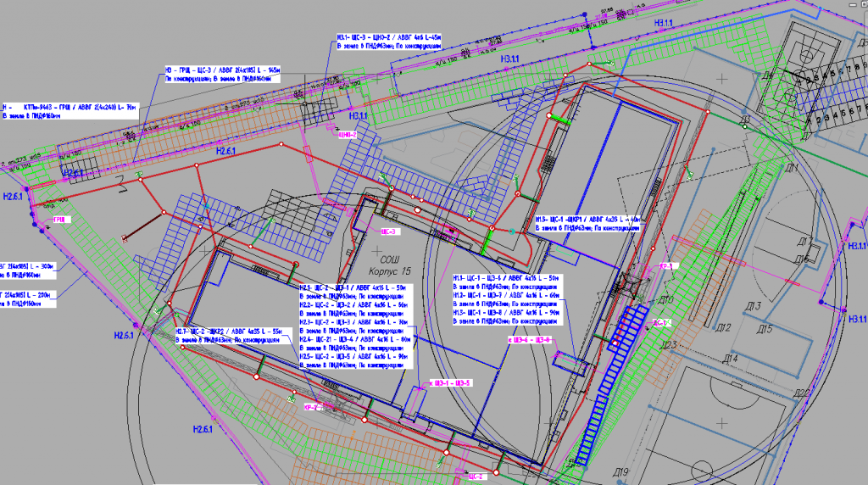Select the magenta ЩЭ-6 – ЩЭ-8 label
Viewport: 868px width, 485px height.
coord(532,340)
